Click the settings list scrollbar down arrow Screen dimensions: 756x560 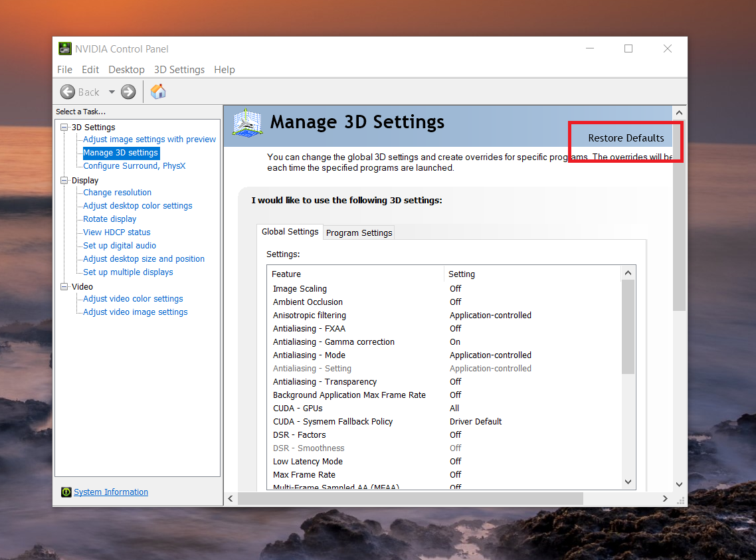pos(627,481)
